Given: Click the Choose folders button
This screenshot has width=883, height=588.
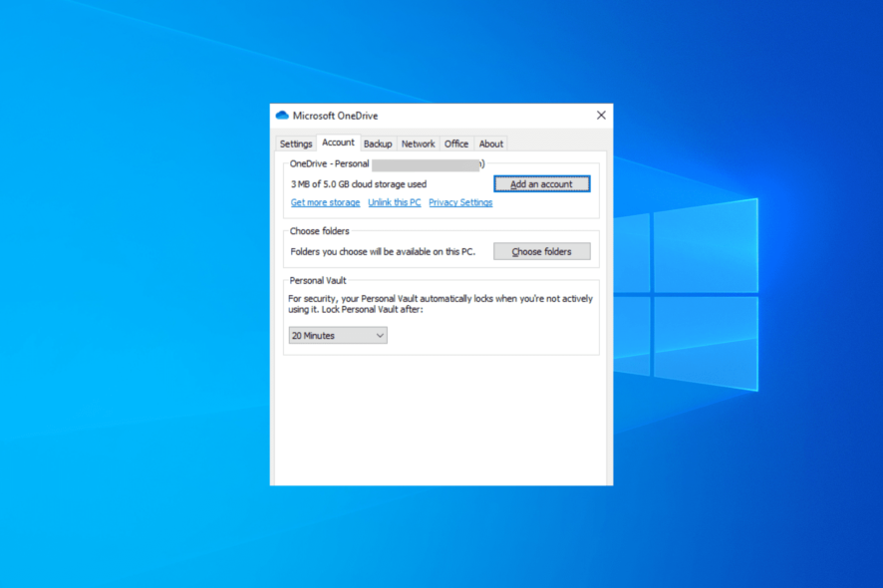Looking at the screenshot, I should (541, 252).
